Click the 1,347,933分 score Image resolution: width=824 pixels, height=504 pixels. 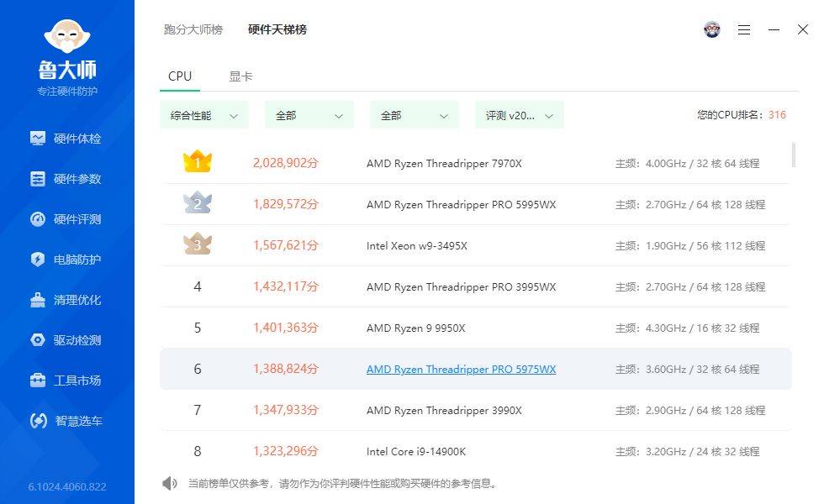click(x=285, y=410)
